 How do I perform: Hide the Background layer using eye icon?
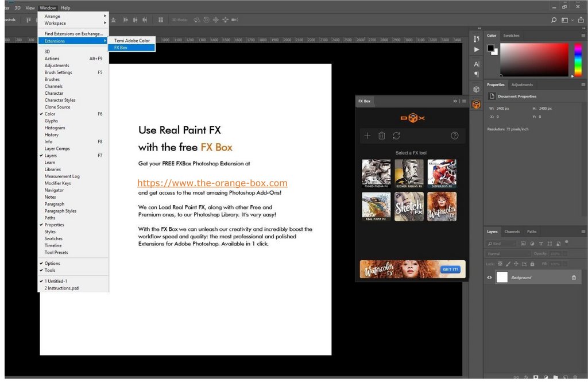pos(489,277)
